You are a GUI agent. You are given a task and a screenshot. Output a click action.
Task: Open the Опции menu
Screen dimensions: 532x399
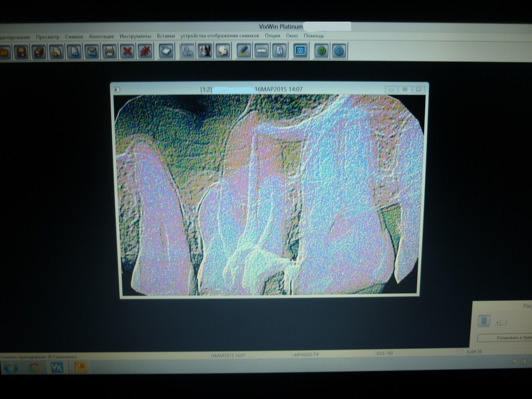272,35
